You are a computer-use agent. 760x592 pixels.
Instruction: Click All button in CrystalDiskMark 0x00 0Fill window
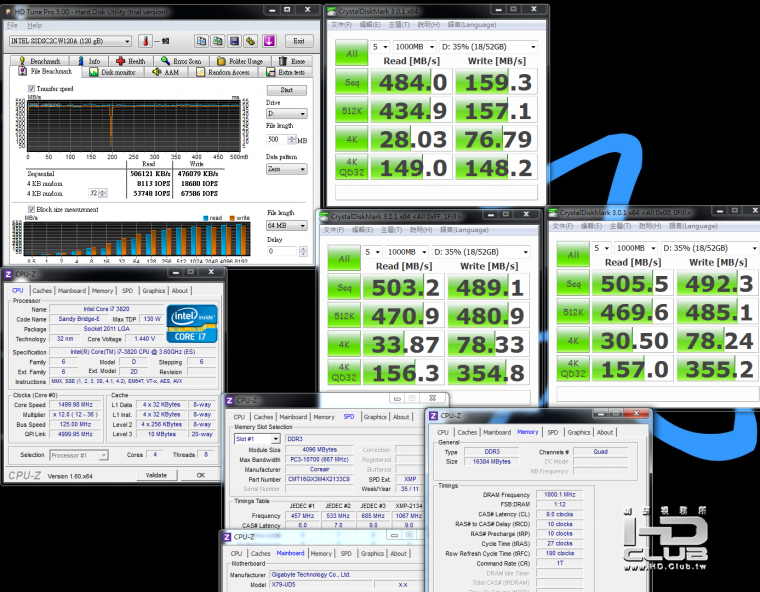(573, 255)
